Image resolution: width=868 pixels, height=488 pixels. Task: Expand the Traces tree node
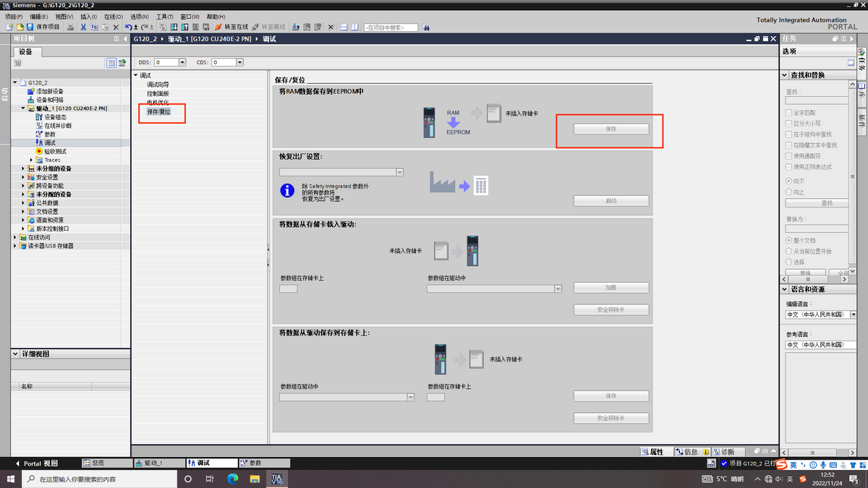pyautogui.click(x=31, y=160)
